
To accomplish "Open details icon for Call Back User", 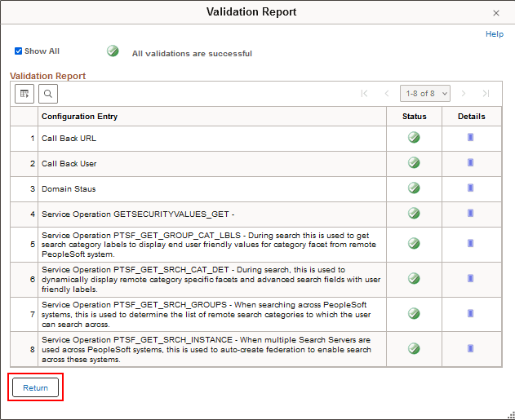I will [470, 162].
